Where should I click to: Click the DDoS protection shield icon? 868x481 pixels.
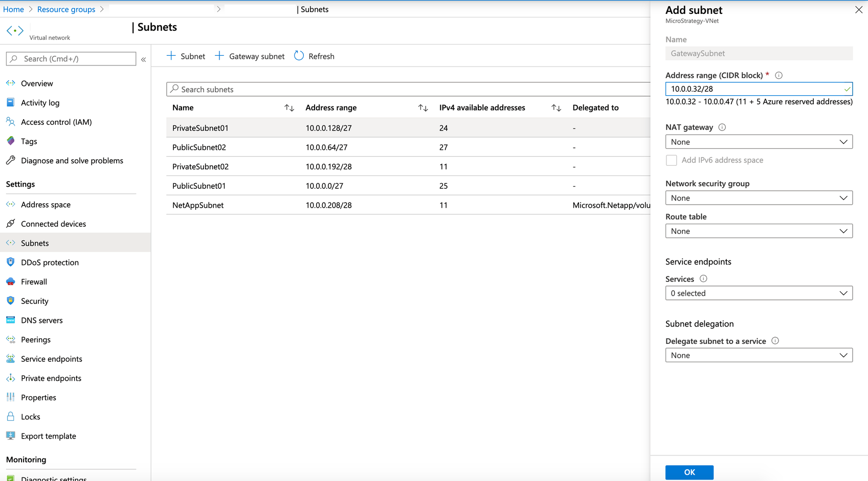click(x=10, y=262)
